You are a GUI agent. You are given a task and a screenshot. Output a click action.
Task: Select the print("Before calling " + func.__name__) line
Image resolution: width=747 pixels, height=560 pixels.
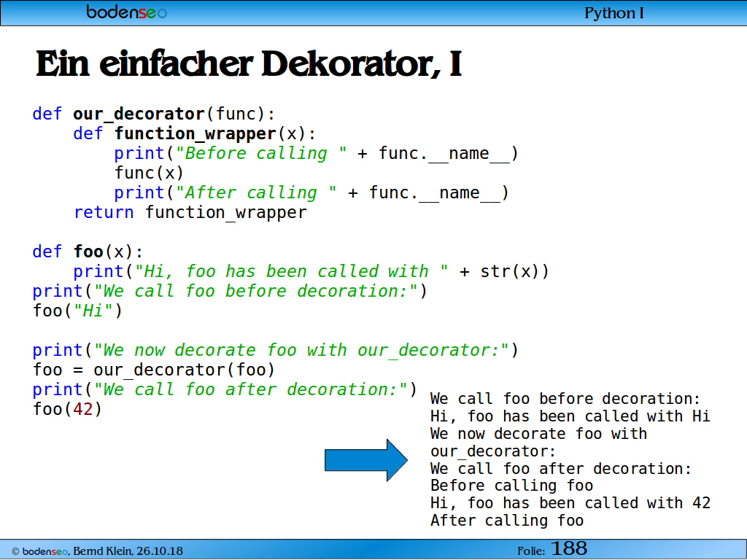point(316,153)
